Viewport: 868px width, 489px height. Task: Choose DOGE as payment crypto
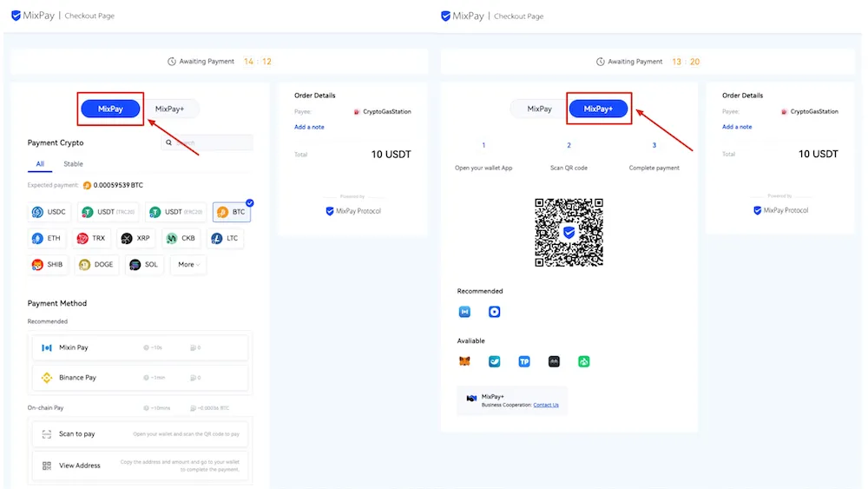pos(96,265)
